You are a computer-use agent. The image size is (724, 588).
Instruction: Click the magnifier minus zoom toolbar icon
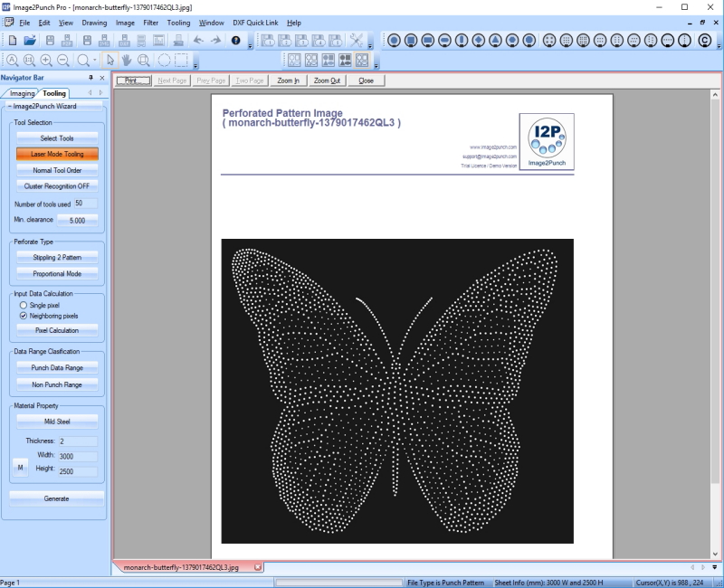point(63,61)
